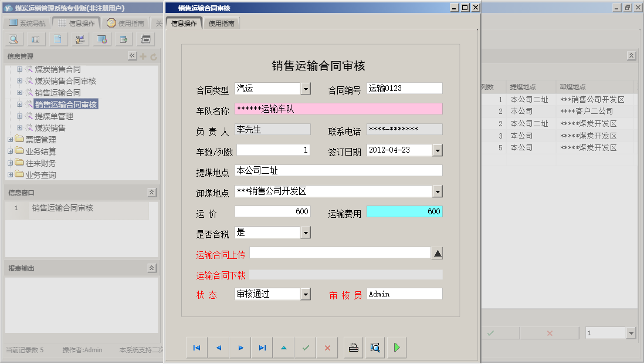Click the upload arrow next to 运输合同上传
This screenshot has width=644, height=364.
pyautogui.click(x=438, y=253)
